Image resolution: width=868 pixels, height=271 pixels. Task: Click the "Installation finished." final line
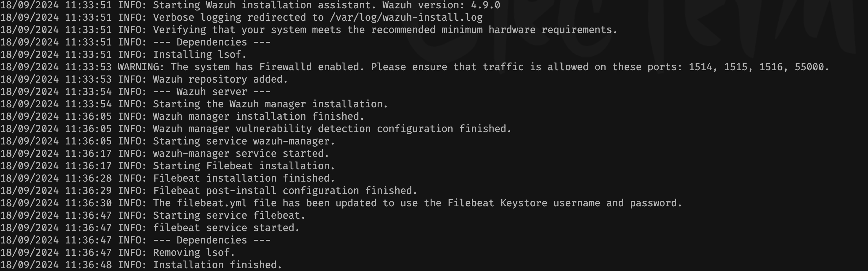217,265
